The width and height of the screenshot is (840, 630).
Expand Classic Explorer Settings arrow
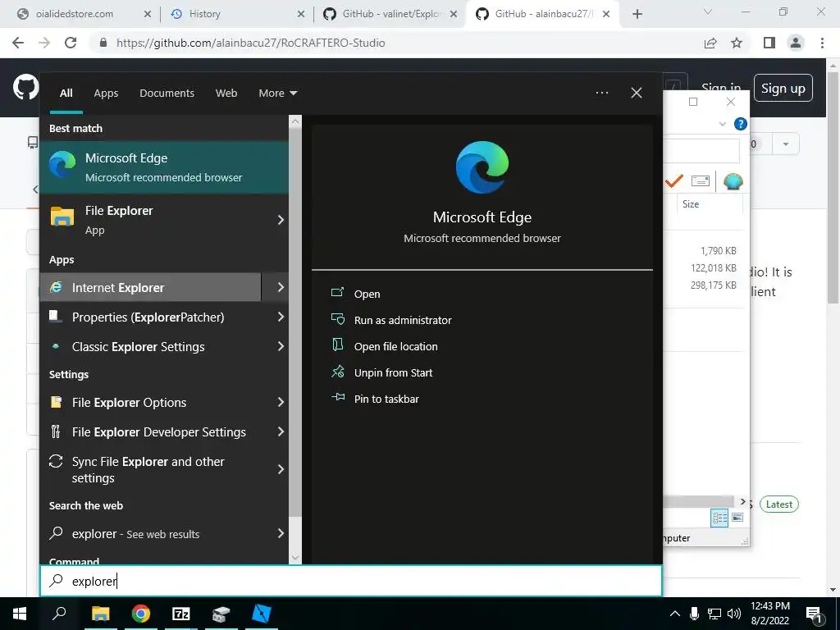pos(281,347)
